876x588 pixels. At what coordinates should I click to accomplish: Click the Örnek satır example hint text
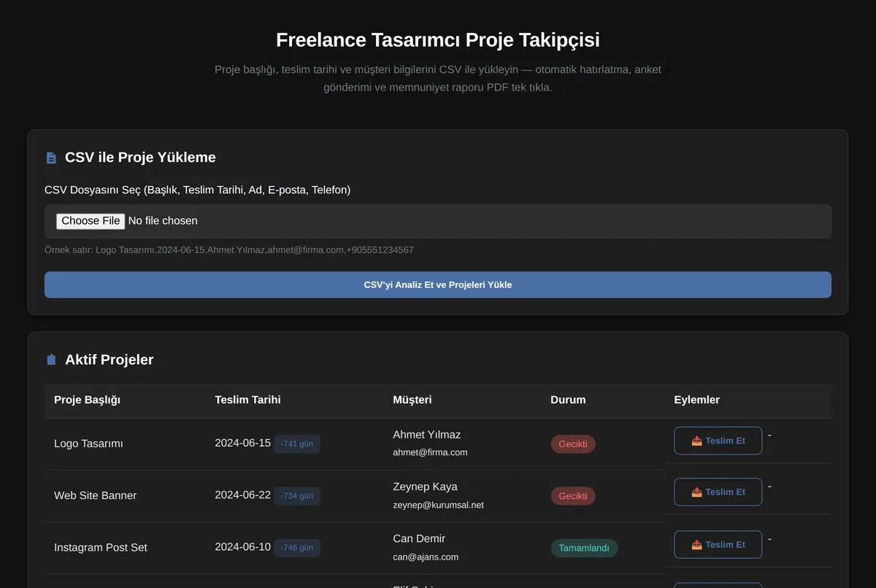pos(229,250)
